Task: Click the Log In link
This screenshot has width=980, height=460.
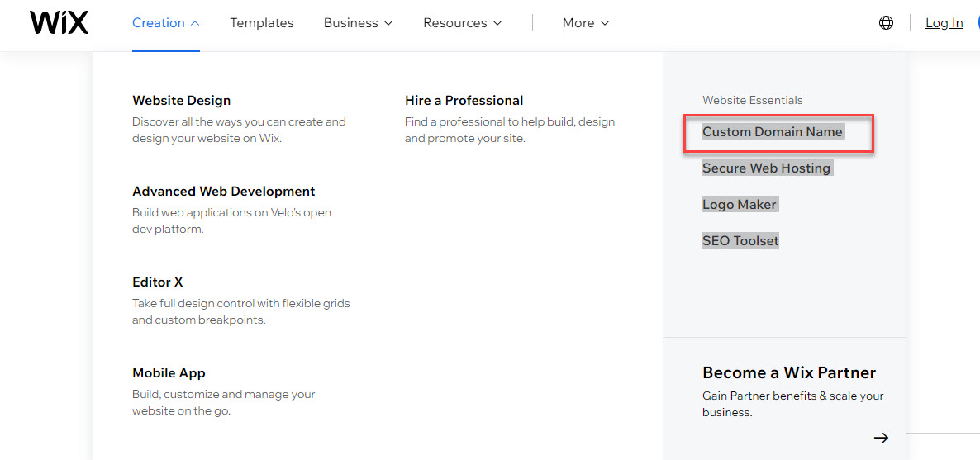Action: click(x=944, y=23)
